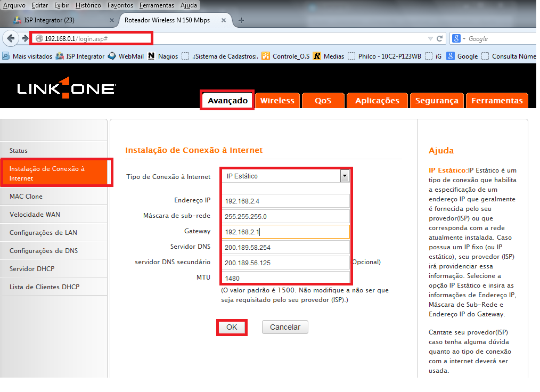The height and width of the screenshot is (392, 540).
Task: Click the Cancelar button
Action: click(285, 327)
